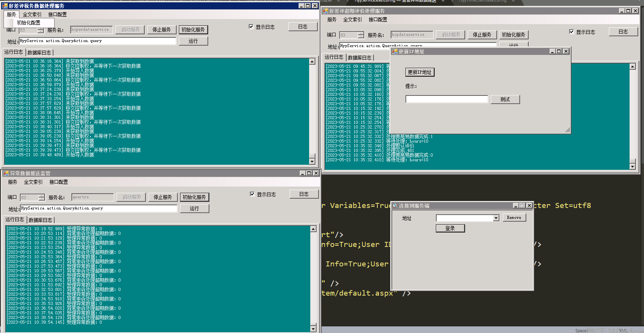This screenshot has height=333, width=644.
Task: Click 地址 field in 异常数据推送监管 window
Action: click(99, 208)
